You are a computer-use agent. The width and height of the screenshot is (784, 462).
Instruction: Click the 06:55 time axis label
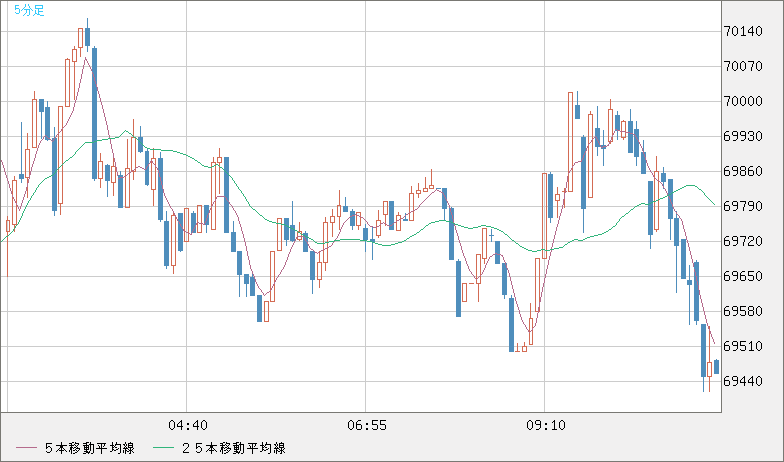coord(366,426)
